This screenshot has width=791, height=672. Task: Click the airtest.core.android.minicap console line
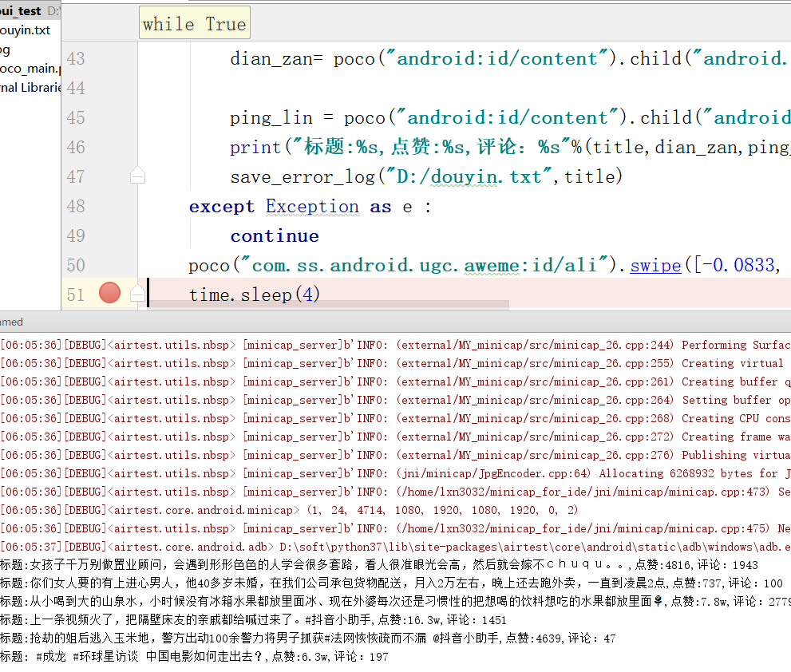[x=289, y=510]
